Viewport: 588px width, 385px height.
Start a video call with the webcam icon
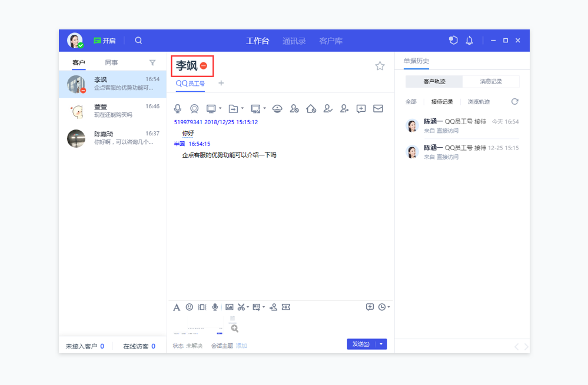(194, 109)
